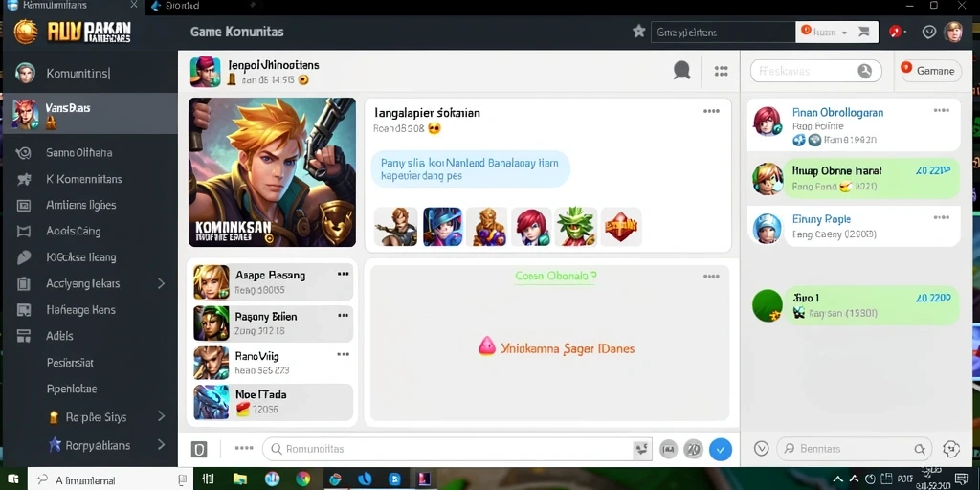Open more options dots beside message field
Image resolution: width=980 pixels, height=490 pixels.
point(244,448)
